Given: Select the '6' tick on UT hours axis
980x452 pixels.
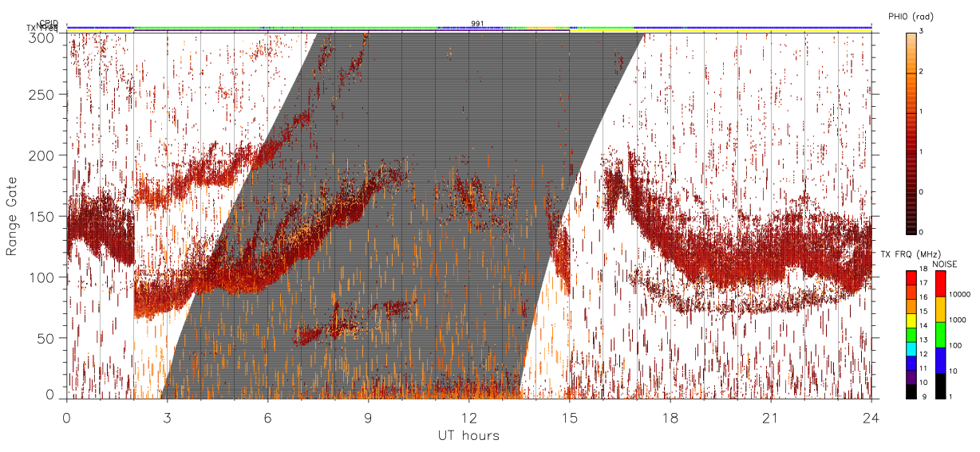Looking at the screenshot, I should [x=267, y=417].
